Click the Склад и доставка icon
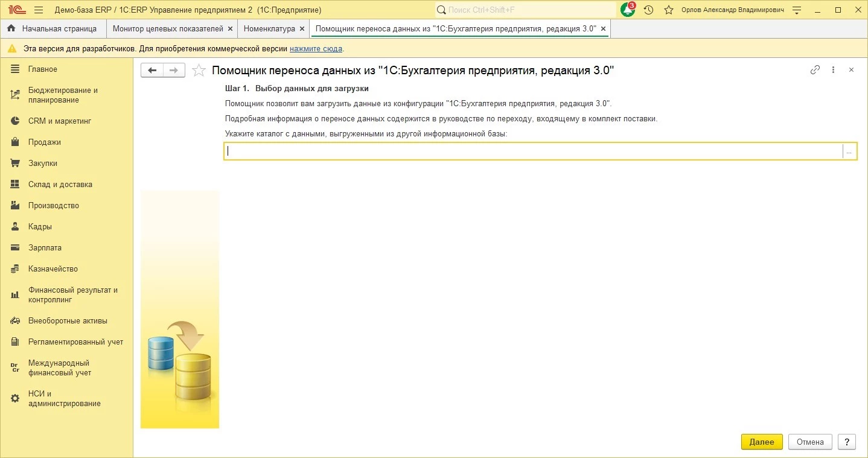This screenshot has height=458, width=868. point(16,184)
